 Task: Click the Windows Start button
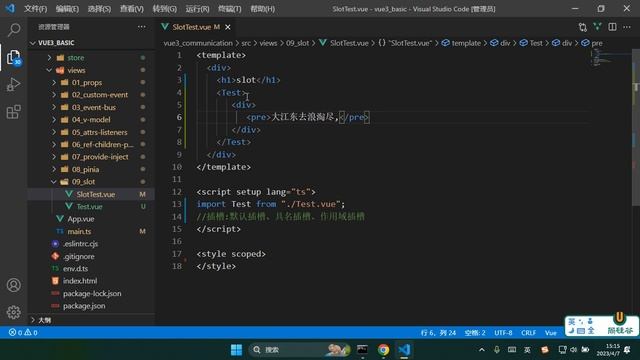pos(236,350)
